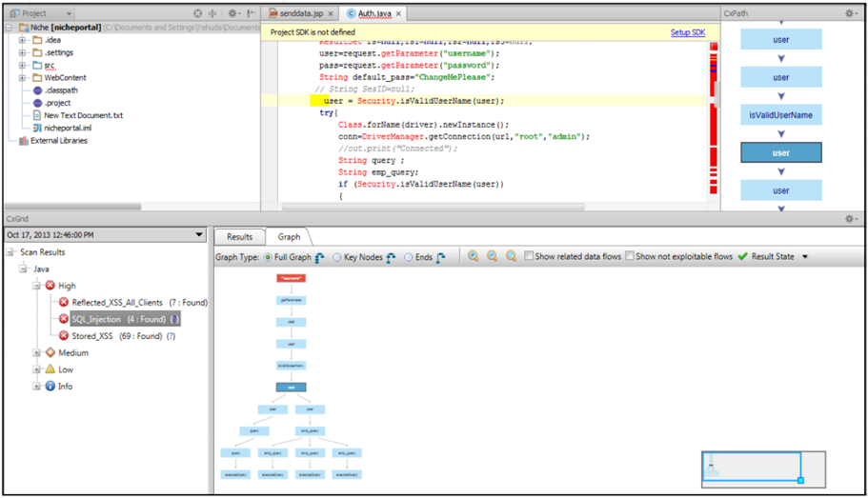The image size is (868, 498).
Task: Click the CxPath panel gear icon
Action: click(x=851, y=14)
